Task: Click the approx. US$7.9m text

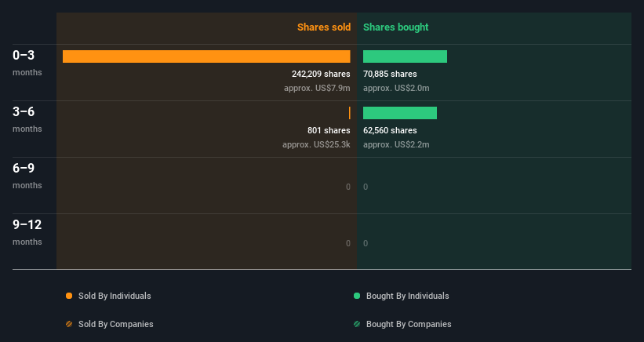Action: [x=317, y=89]
